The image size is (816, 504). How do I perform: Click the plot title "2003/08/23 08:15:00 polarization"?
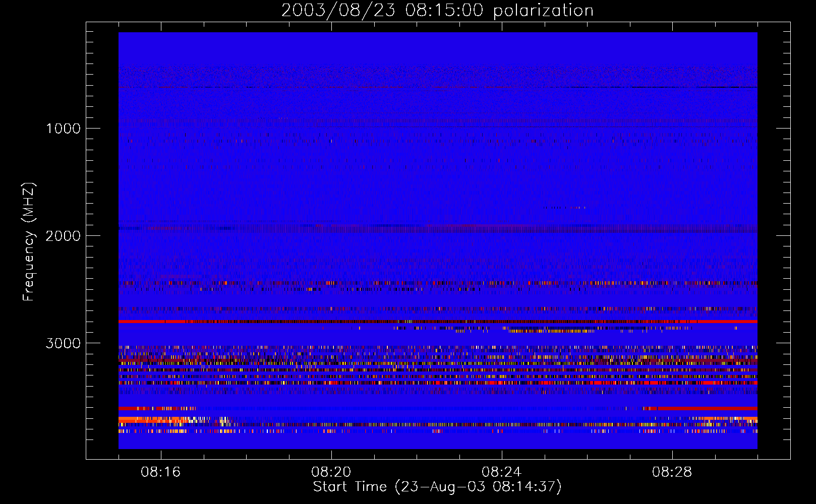pos(437,11)
